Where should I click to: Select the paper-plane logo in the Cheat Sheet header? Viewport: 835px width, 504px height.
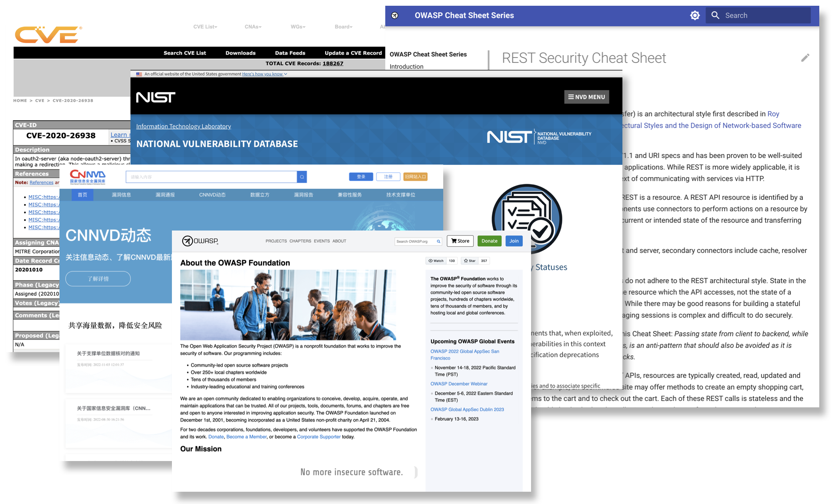[x=394, y=15]
